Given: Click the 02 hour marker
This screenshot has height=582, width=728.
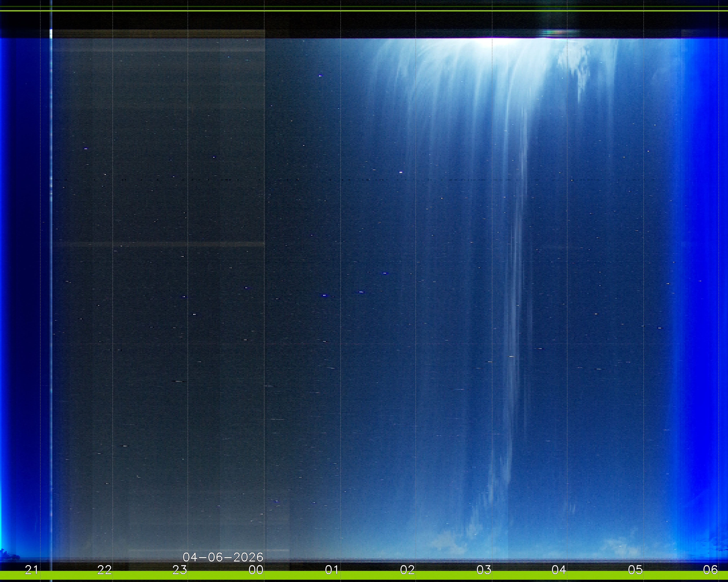Looking at the screenshot, I should coord(407,570).
